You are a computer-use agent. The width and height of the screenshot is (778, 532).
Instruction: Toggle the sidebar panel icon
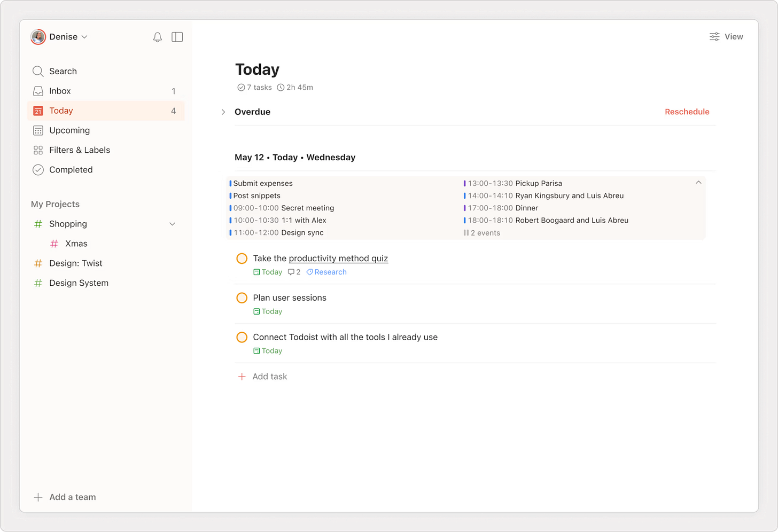click(177, 37)
